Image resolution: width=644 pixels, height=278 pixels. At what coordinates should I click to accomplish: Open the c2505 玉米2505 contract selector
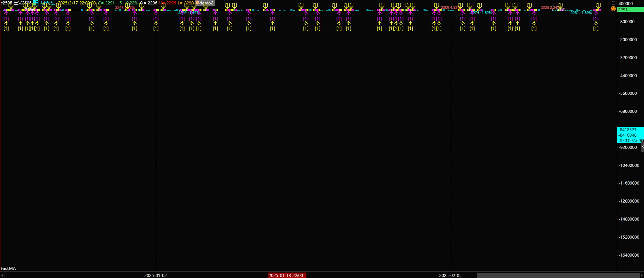tap(16, 3)
